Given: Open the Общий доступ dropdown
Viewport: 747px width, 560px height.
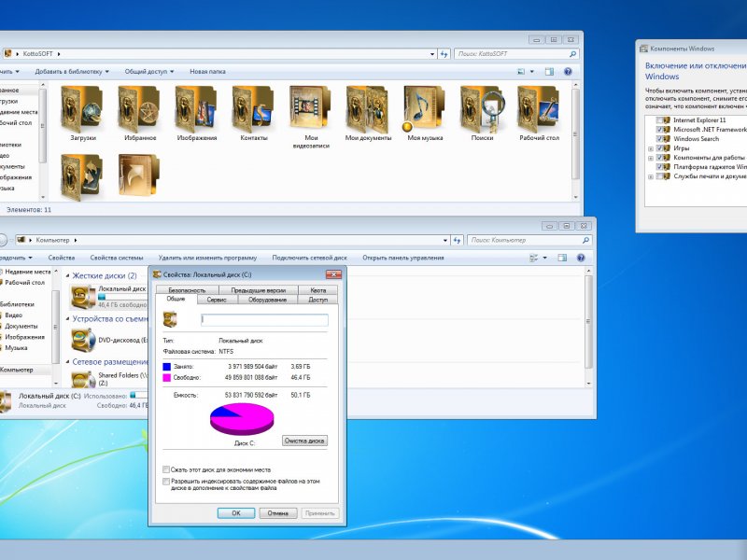Looking at the screenshot, I should [x=149, y=72].
